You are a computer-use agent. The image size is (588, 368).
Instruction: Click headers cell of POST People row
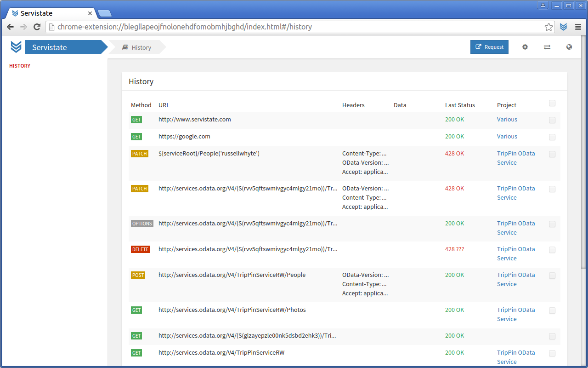pos(365,284)
